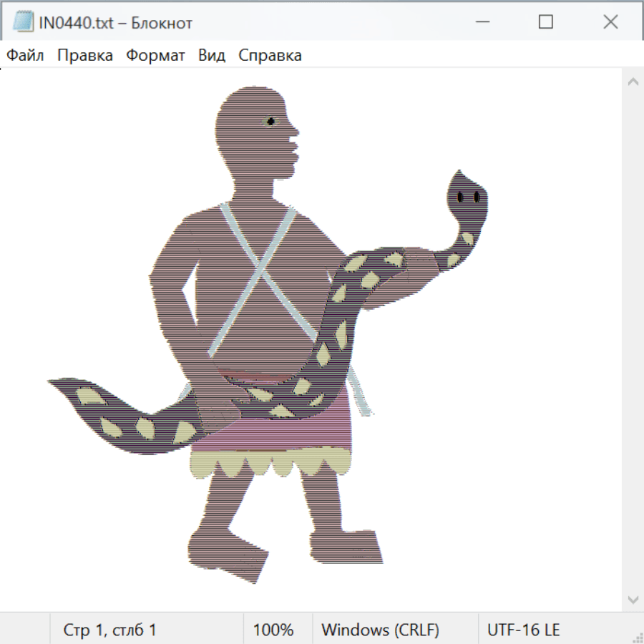
Task: Click the Notepad icon in the title bar
Action: [x=23, y=22]
